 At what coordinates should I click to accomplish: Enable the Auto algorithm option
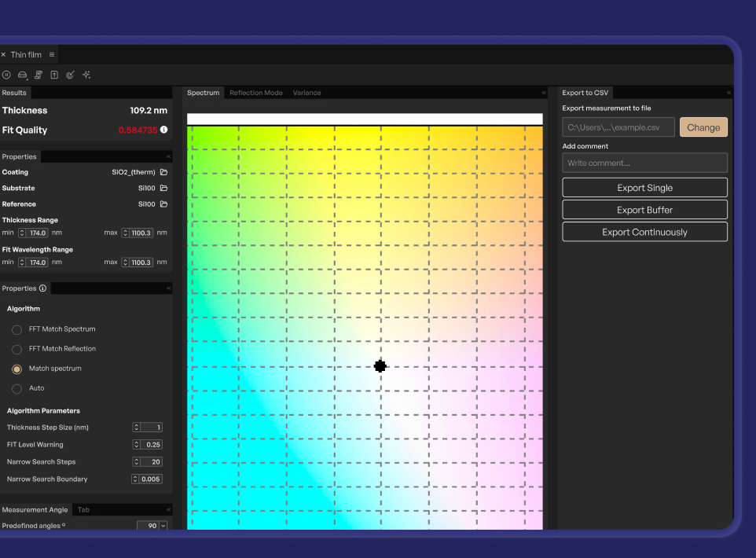(x=17, y=387)
